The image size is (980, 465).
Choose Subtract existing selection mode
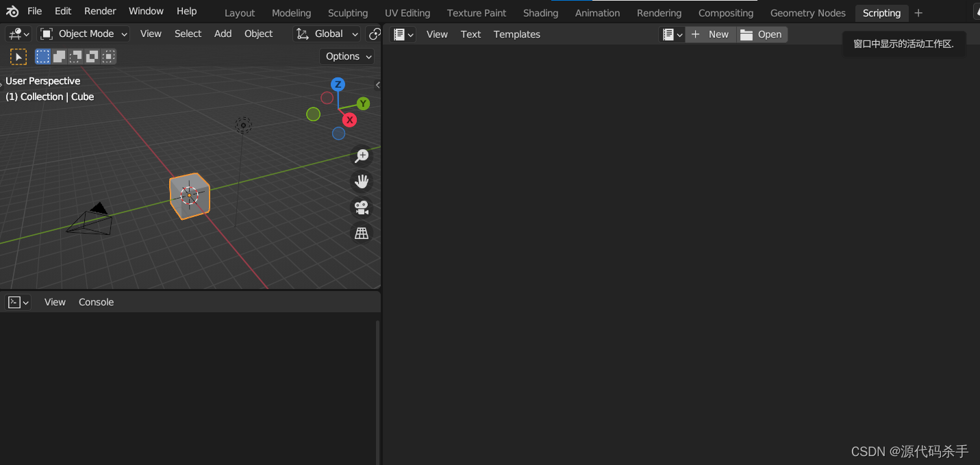[76, 57]
